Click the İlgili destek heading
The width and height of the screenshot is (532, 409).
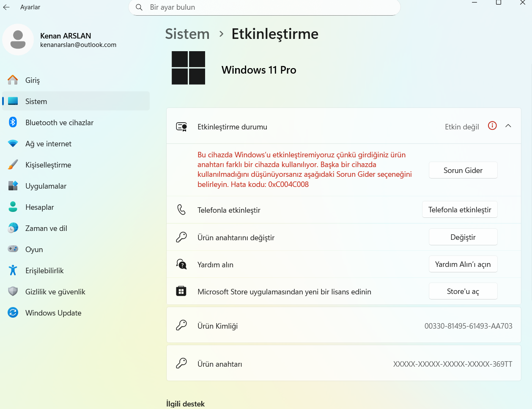[185, 404]
